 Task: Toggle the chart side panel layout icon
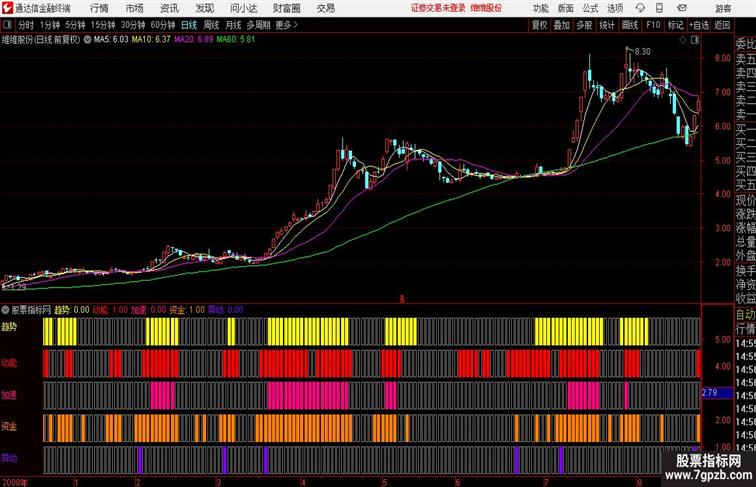[695, 40]
